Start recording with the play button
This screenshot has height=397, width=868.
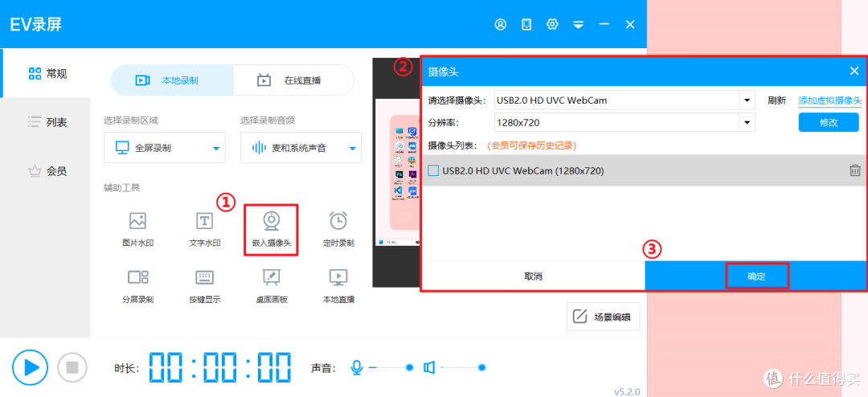(30, 367)
